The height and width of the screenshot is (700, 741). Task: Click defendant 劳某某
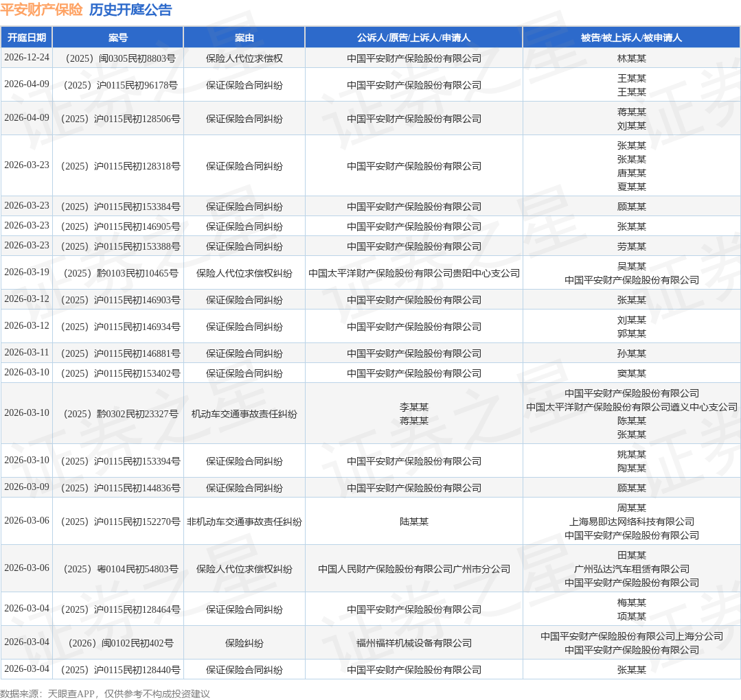click(x=631, y=246)
